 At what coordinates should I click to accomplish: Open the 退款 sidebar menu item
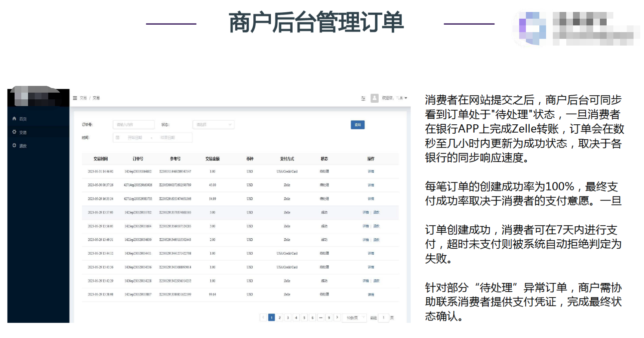pos(38,146)
